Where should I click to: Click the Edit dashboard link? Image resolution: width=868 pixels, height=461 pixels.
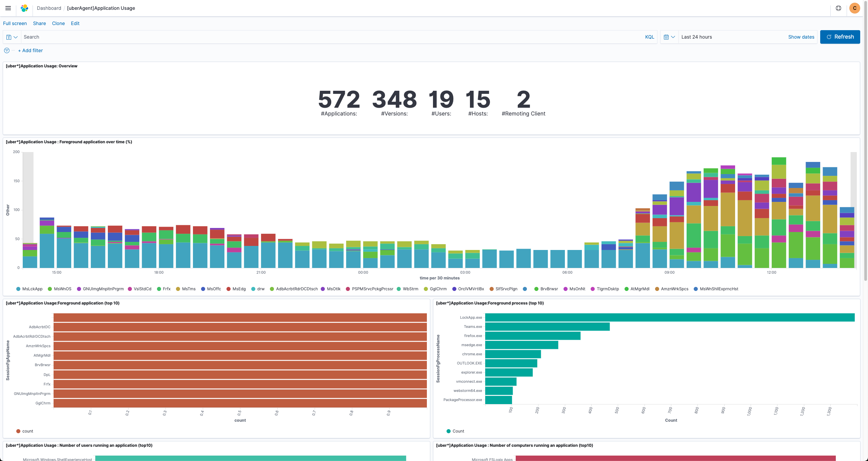pos(75,23)
